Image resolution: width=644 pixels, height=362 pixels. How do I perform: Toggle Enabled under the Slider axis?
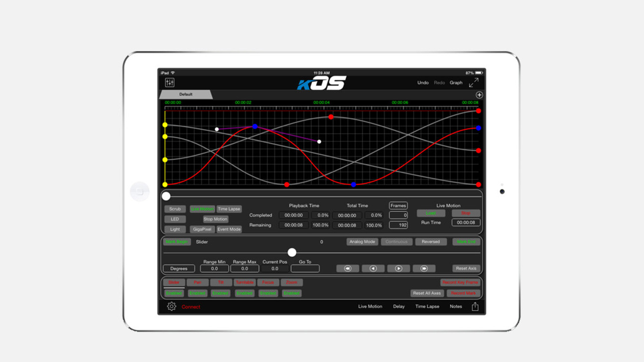tap(174, 293)
